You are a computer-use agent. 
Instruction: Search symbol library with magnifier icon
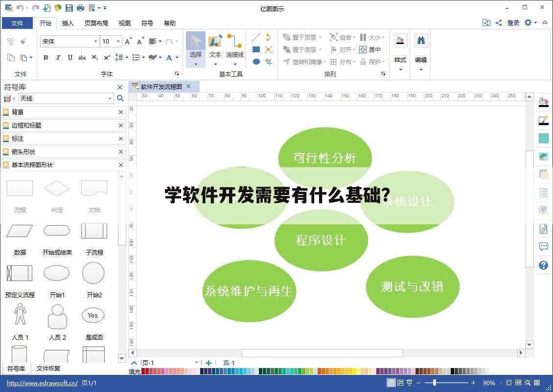[x=120, y=98]
